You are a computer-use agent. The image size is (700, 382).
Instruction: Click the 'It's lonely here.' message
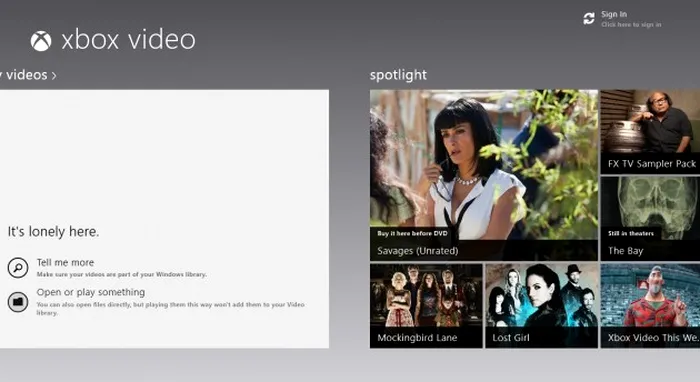coord(53,232)
